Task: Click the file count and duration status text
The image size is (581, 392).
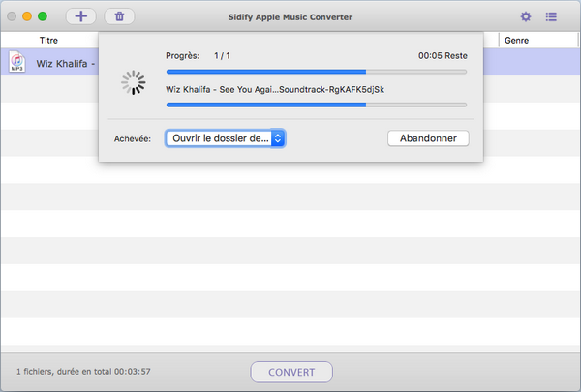Action: point(83,372)
